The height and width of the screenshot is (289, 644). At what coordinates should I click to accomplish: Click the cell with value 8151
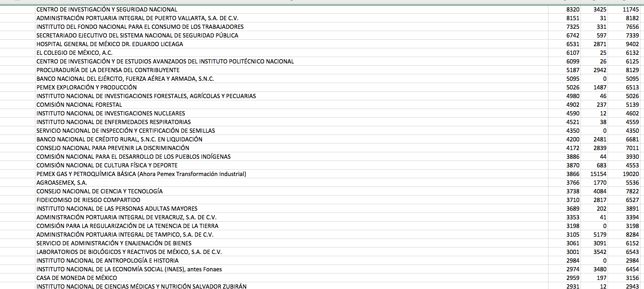573,18
